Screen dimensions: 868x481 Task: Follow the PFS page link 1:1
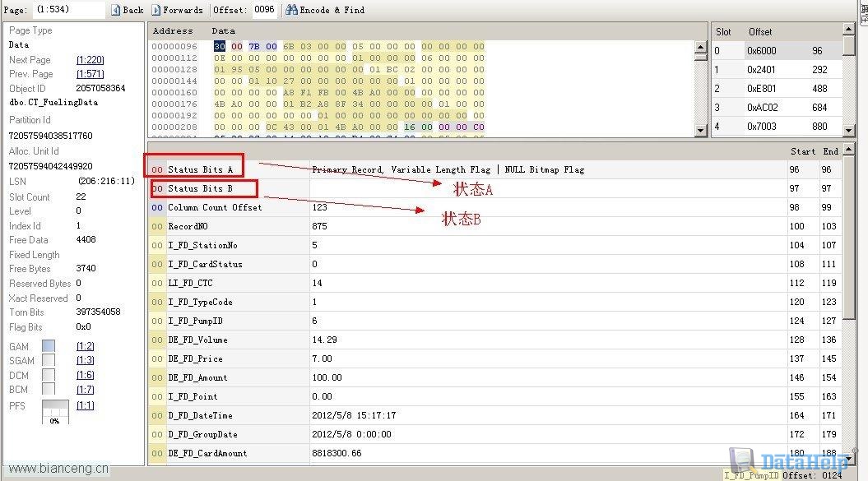coord(85,405)
